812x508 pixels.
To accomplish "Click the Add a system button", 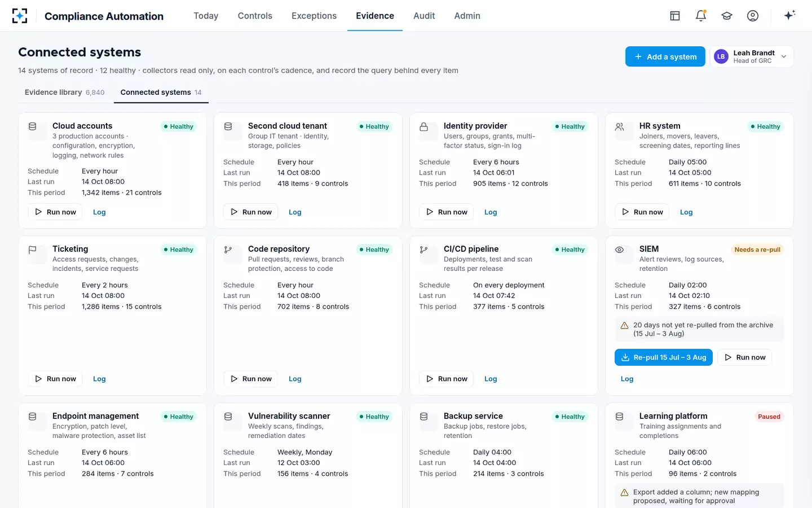I will tap(665, 56).
